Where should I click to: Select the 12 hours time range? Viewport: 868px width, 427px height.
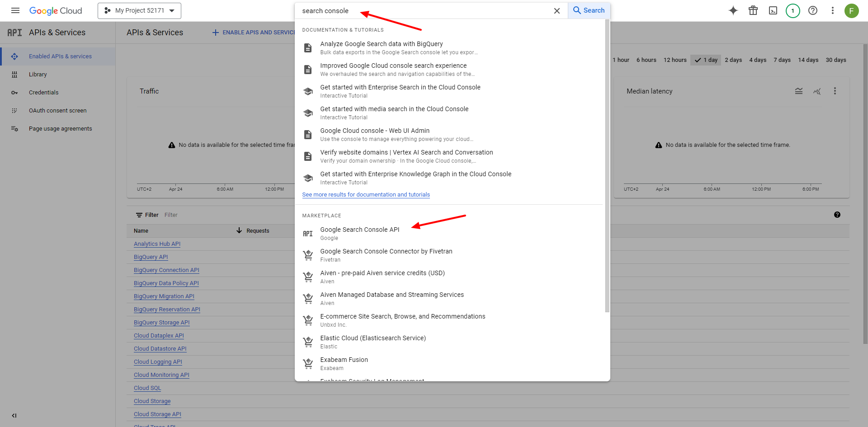coord(675,60)
